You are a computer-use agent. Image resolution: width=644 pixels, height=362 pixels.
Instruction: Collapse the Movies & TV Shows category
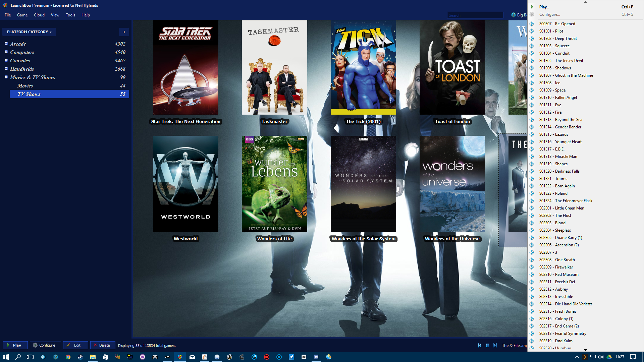coord(6,77)
